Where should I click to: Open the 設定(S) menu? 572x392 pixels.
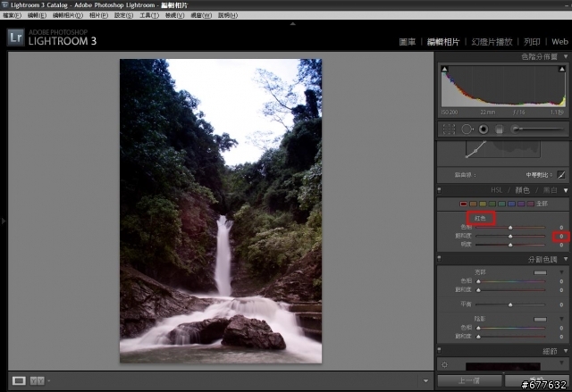[x=123, y=15]
